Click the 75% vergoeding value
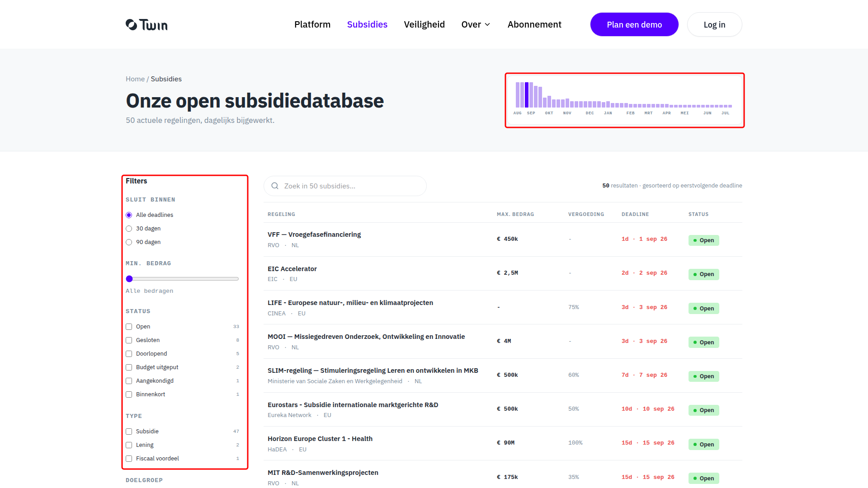868x488 pixels. 573,307
